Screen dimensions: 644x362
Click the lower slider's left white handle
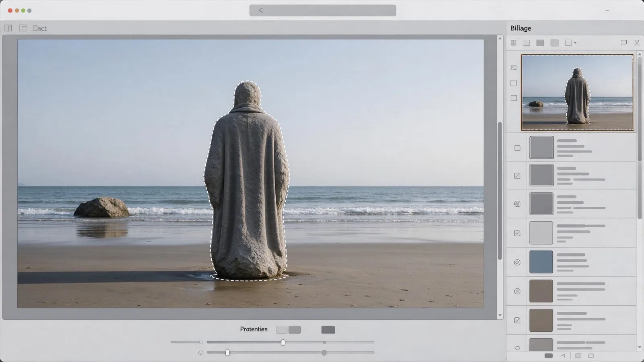point(227,353)
